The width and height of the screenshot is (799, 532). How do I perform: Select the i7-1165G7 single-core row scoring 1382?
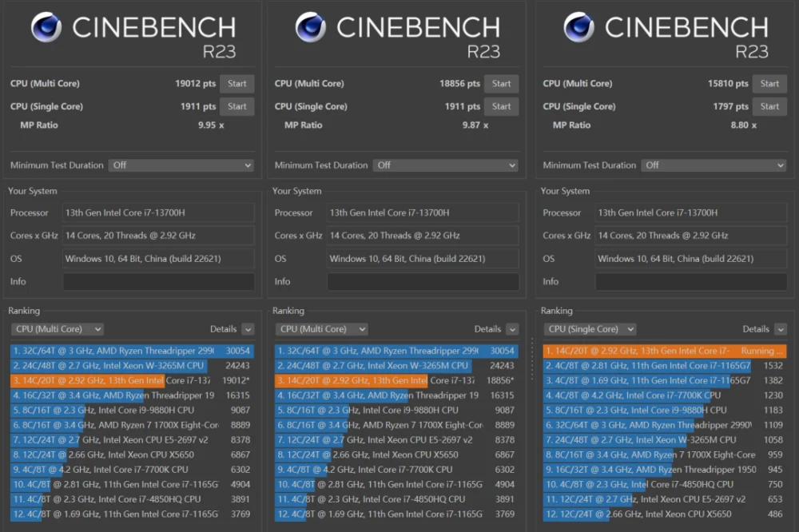(x=665, y=381)
